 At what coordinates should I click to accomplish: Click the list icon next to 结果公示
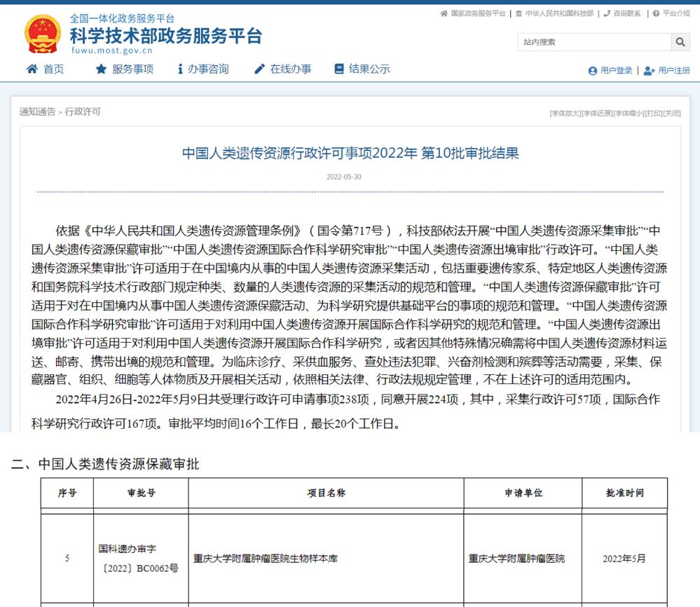339,69
